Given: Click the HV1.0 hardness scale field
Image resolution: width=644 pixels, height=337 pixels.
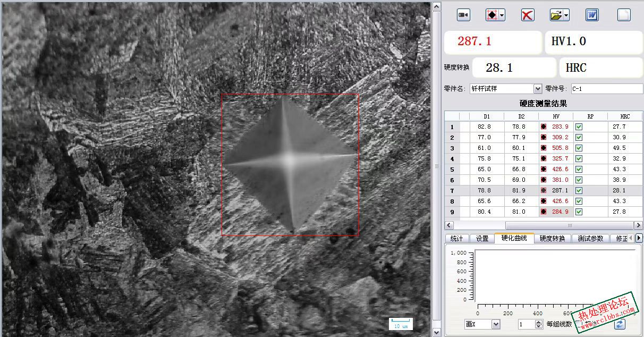Looking at the screenshot, I should [x=594, y=42].
